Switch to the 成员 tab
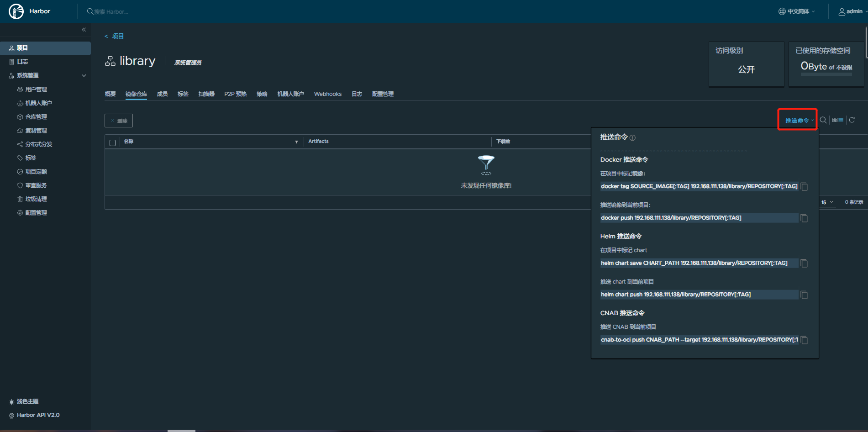The height and width of the screenshot is (432, 868). click(162, 94)
